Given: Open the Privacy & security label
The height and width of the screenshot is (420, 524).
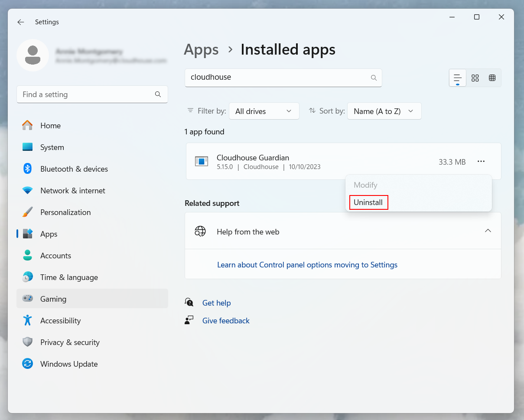Looking at the screenshot, I should pos(70,342).
